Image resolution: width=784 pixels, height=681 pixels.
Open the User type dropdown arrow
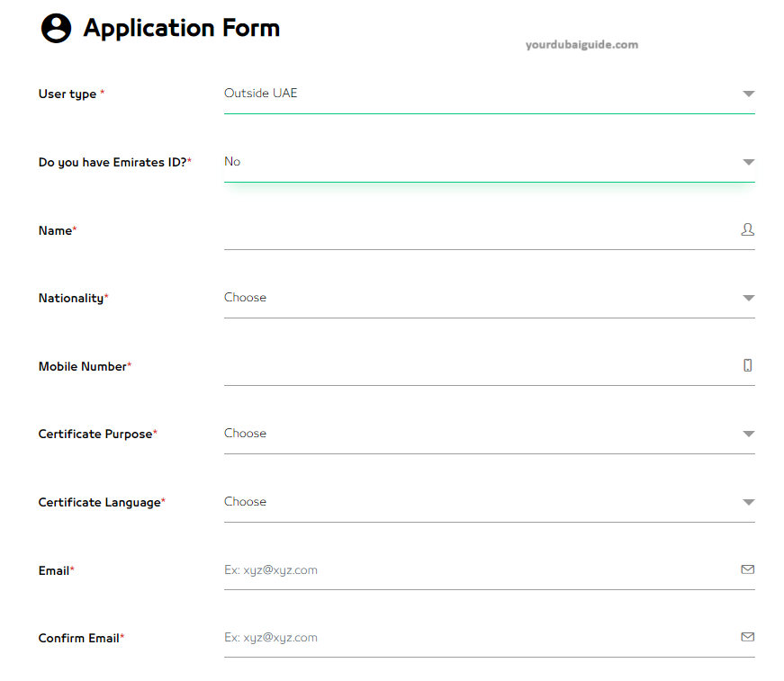coord(748,94)
